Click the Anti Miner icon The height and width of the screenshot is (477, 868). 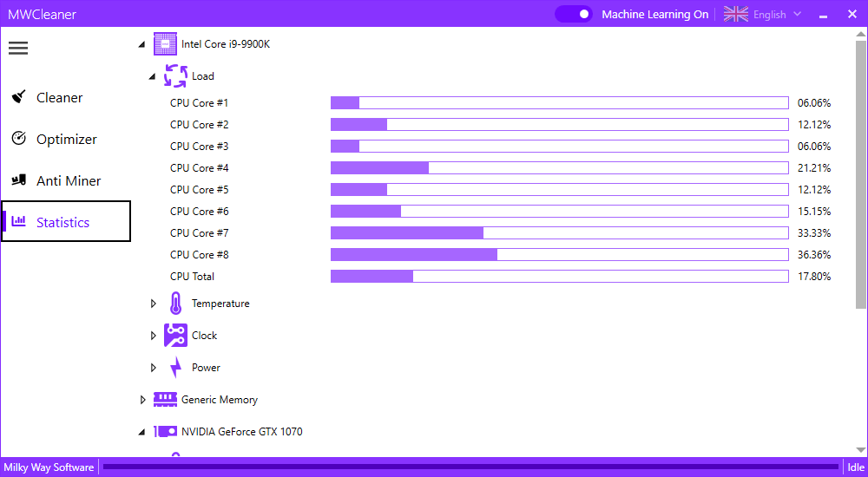click(19, 180)
